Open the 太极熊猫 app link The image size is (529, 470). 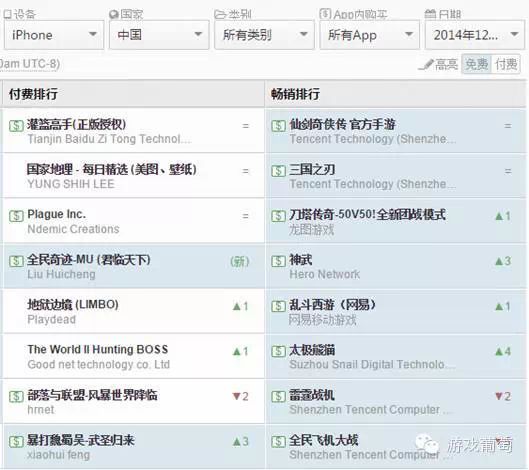point(312,350)
